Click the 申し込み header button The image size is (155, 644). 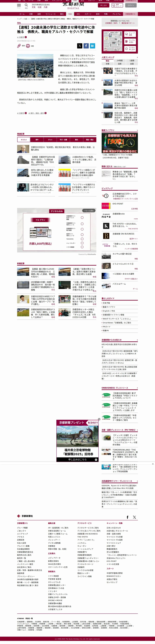pyautogui.click(x=103, y=5)
